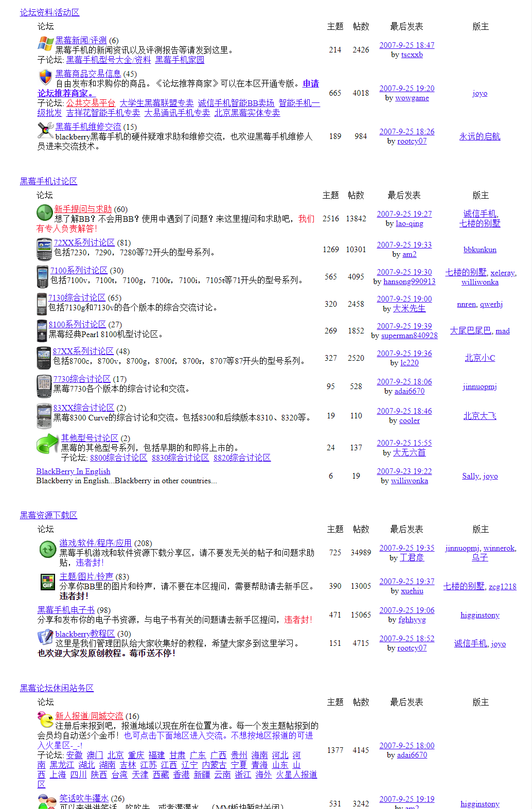Screen dimensions: 532x809
Task: Open the 新人报道/同城交流 forum
Action: coord(89,716)
